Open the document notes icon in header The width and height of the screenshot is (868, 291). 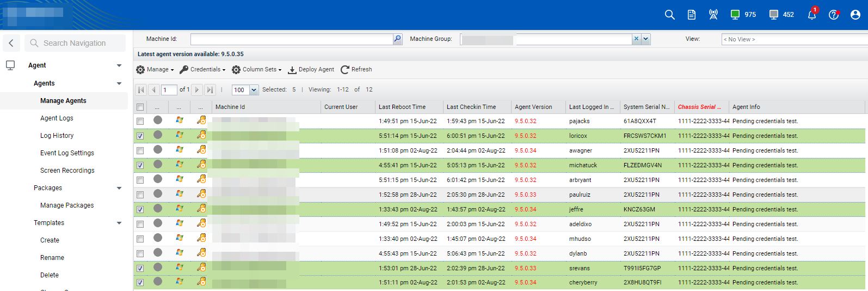[x=692, y=15]
